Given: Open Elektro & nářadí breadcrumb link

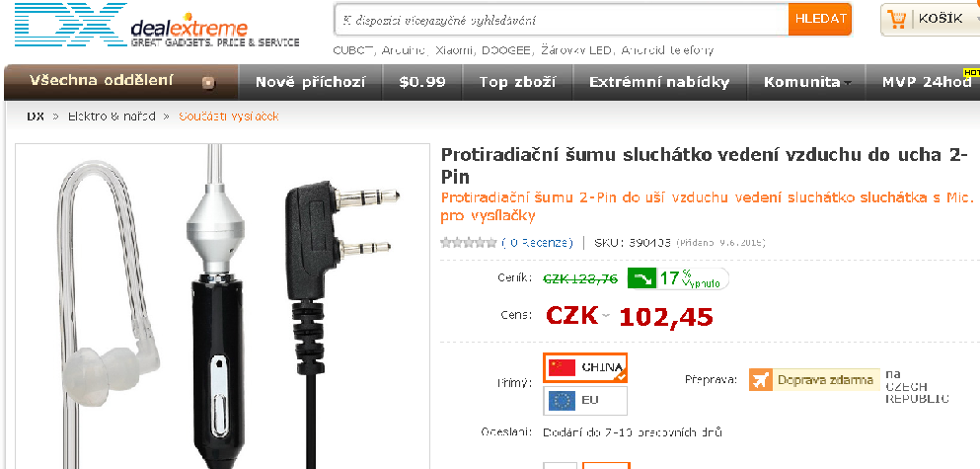Looking at the screenshot, I should 112,117.
